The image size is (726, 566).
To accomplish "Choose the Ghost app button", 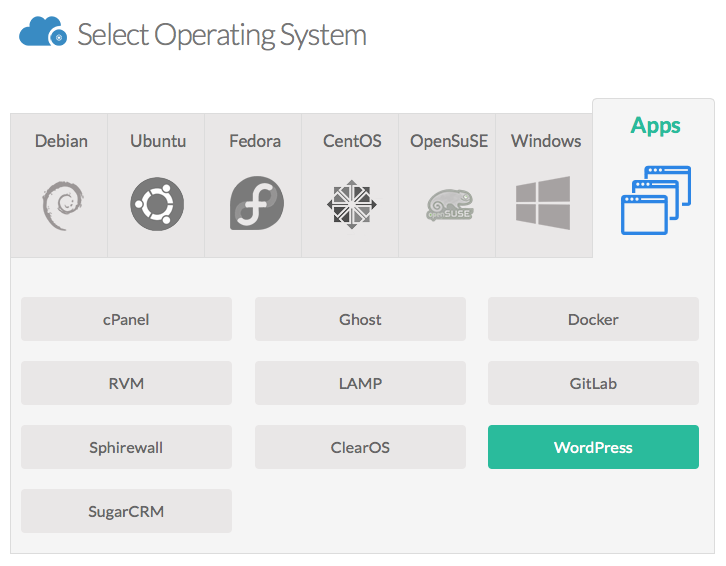I will (360, 319).
